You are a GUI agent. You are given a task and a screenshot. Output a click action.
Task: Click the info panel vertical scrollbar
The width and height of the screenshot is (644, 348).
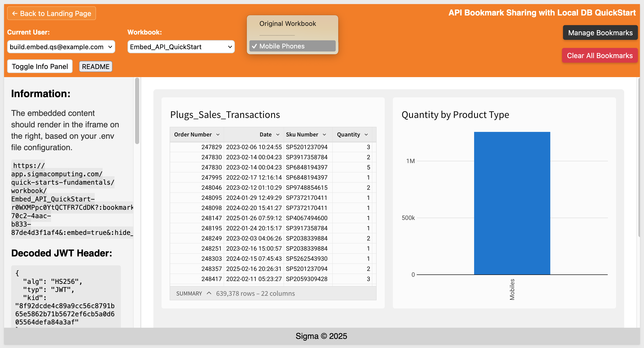click(x=137, y=111)
